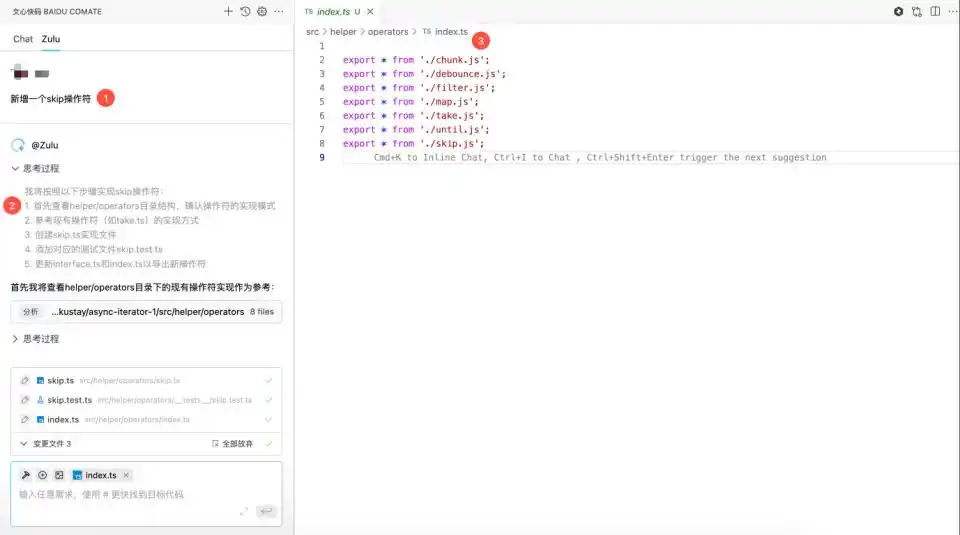Switch to the Chat tab
The image size is (960, 535).
point(22,39)
